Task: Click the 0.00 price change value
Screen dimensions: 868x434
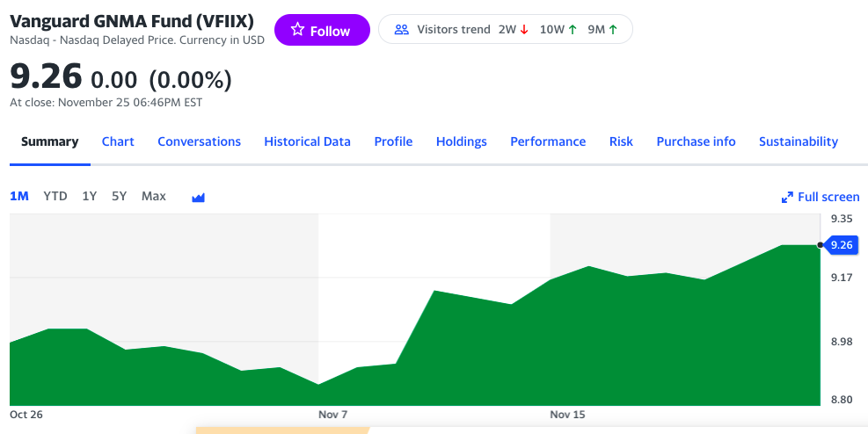Action: (113, 80)
